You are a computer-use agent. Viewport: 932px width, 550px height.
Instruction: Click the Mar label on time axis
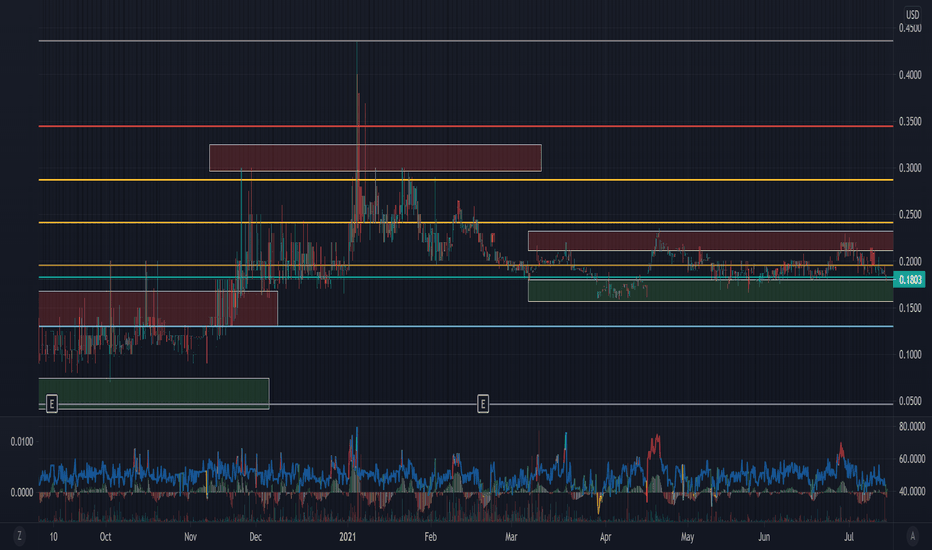click(511, 537)
